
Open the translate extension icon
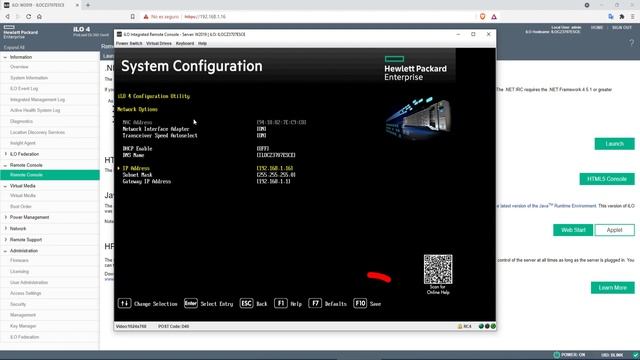click(x=611, y=17)
